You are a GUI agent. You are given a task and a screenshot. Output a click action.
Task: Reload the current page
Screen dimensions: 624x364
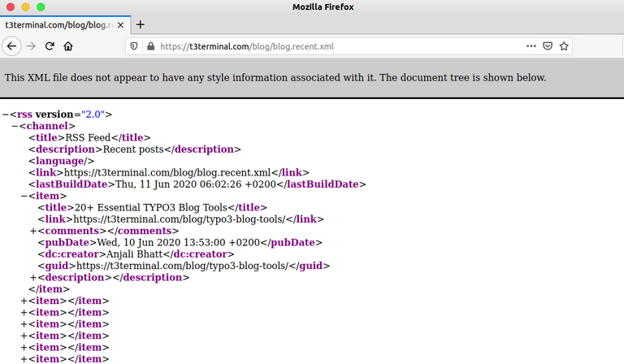pos(50,46)
